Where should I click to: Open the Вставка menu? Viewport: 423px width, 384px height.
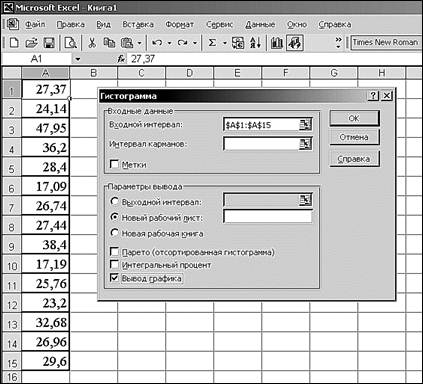click(x=138, y=24)
